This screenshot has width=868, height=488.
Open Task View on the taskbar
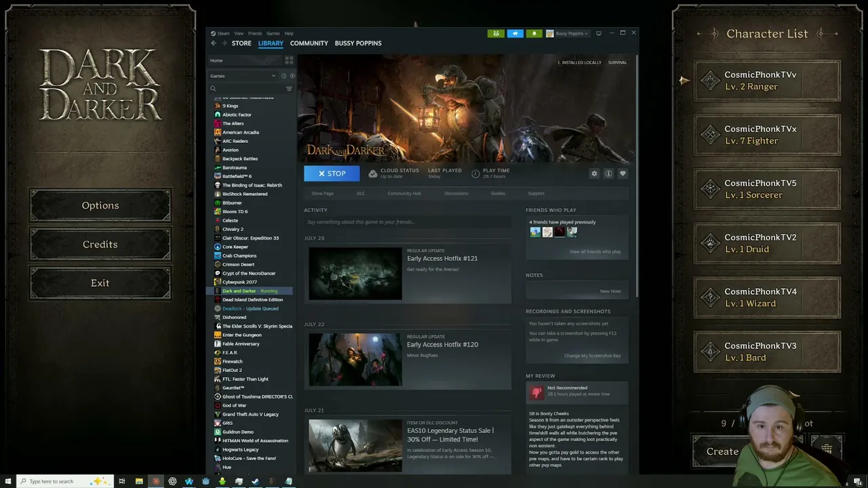point(122,481)
